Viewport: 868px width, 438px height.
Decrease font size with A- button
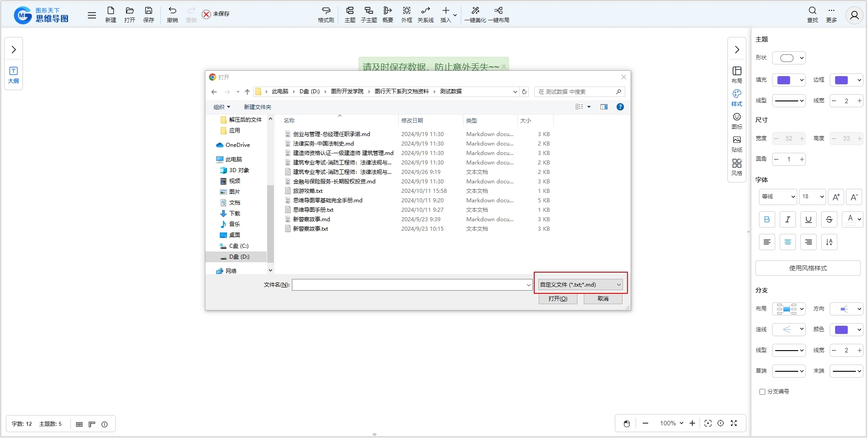tap(854, 197)
